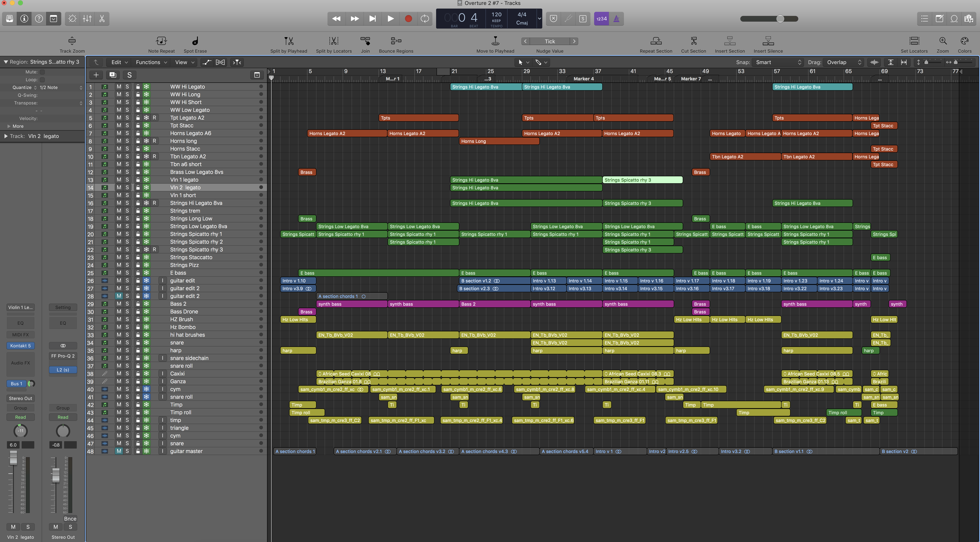Open the Loop Browser icon
The height and width of the screenshot is (542, 980).
954,19
